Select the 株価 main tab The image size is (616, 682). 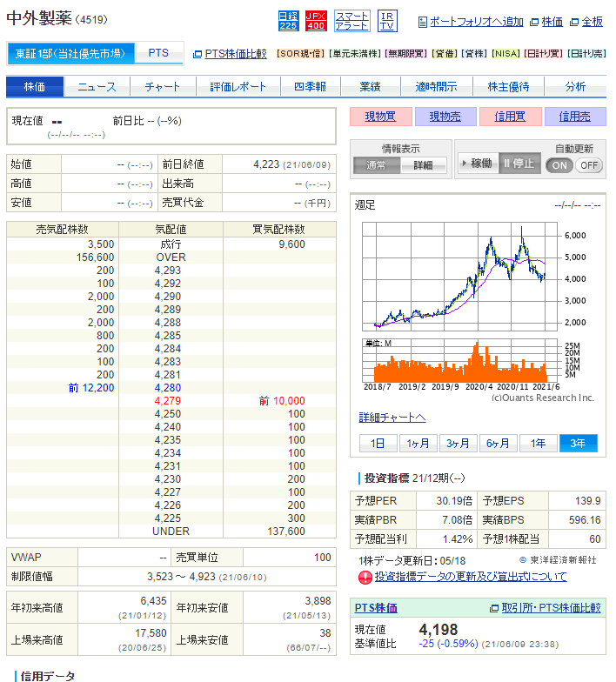click(x=35, y=87)
